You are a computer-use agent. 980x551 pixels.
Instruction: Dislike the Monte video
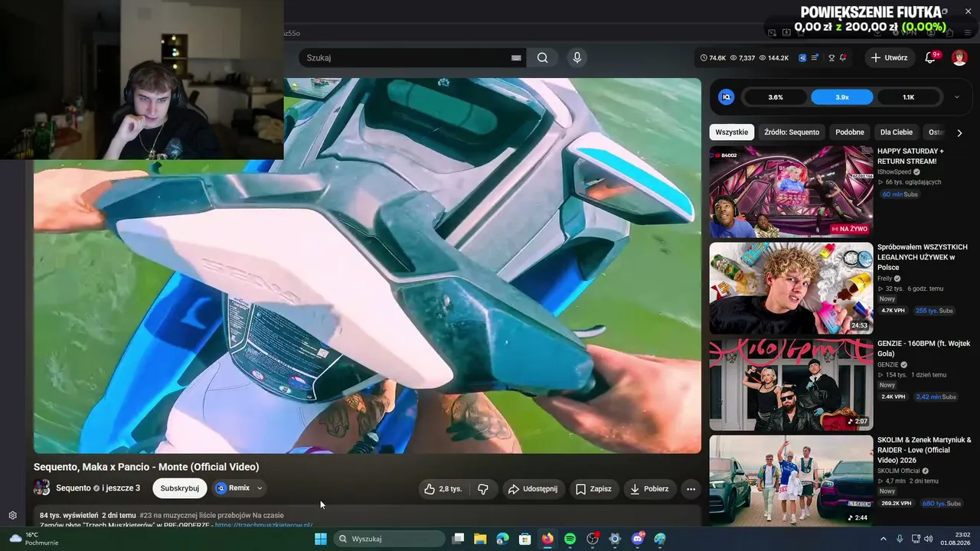pos(483,489)
